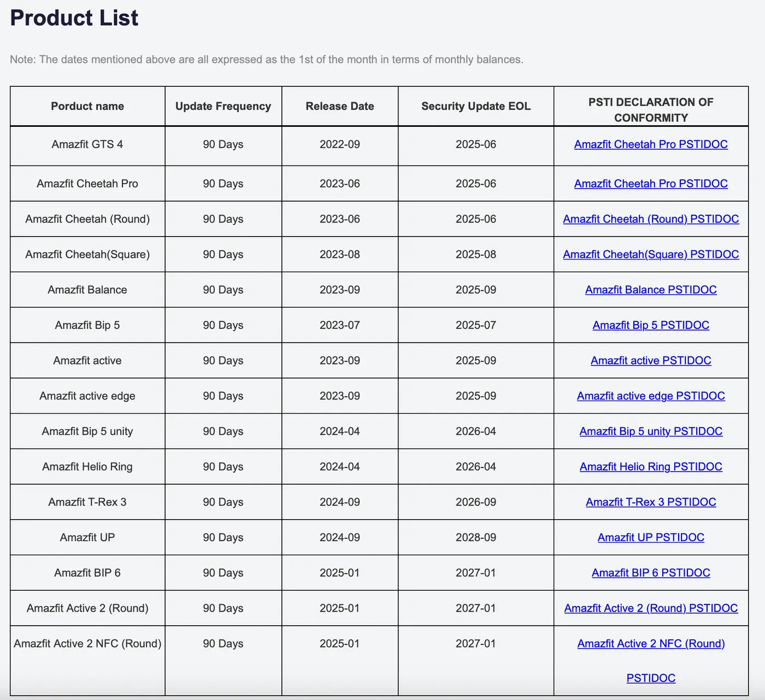Screen dimensions: 765x700
Task: Open the Amazfit Balance PSTIDOC declaration
Action: [650, 290]
